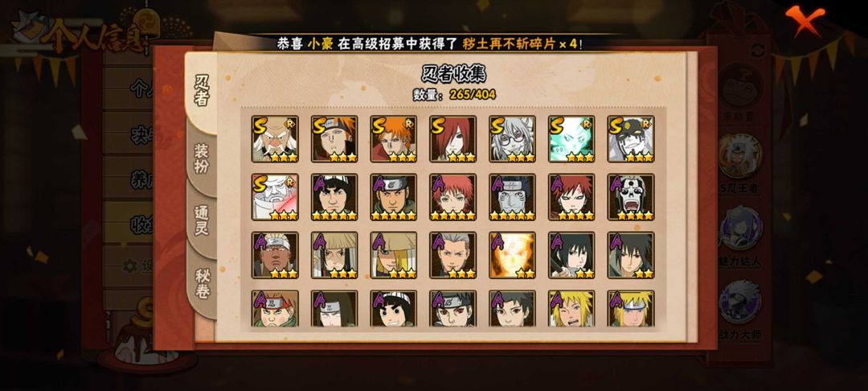Select the 忍者 side tab
This screenshot has width=868, height=391.
[x=202, y=92]
